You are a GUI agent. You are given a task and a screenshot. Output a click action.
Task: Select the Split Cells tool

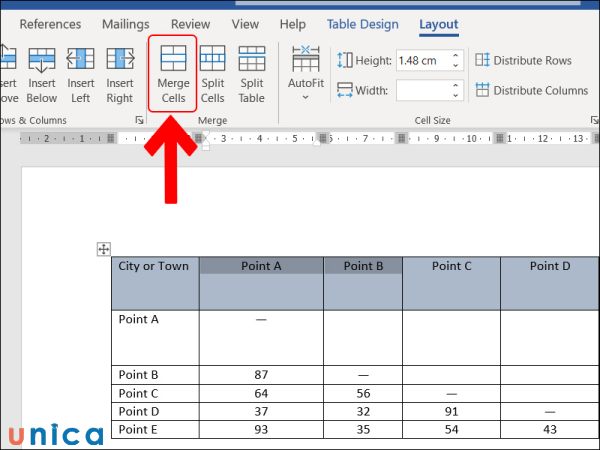[x=213, y=73]
